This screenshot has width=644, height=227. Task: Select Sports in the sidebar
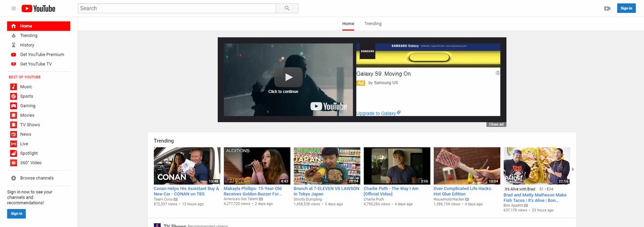pyautogui.click(x=27, y=97)
